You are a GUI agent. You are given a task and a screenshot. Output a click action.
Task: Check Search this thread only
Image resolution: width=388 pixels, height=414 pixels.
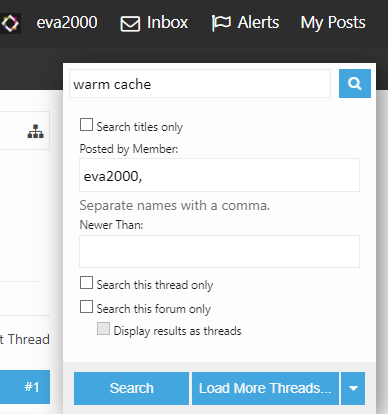pyautogui.click(x=86, y=283)
